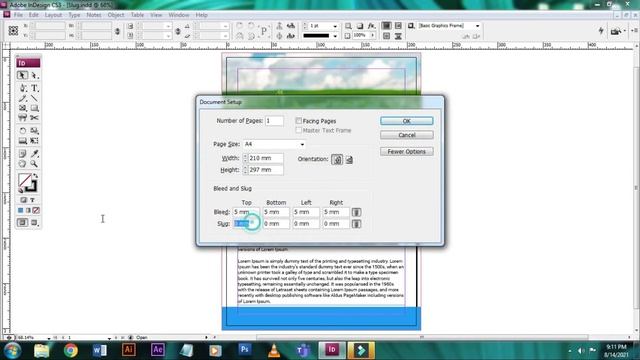This screenshot has width=640, height=360.
Task: Open the Edit menu
Action: 33,15
